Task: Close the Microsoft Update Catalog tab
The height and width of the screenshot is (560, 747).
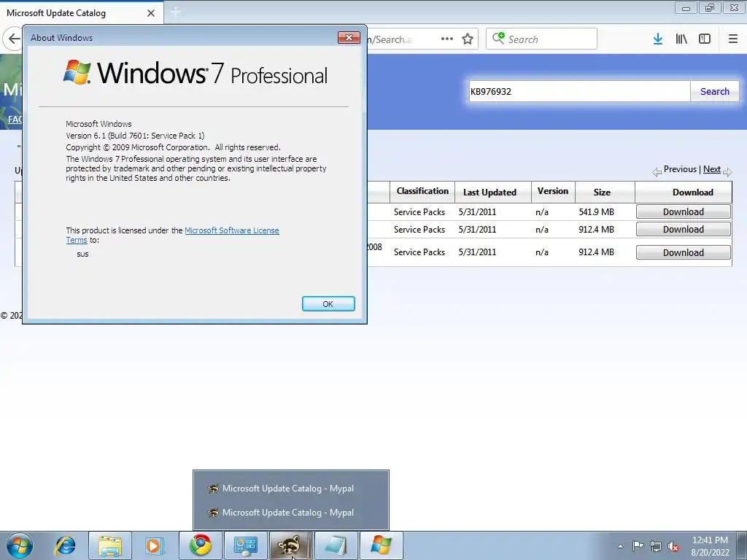Action: (x=151, y=13)
